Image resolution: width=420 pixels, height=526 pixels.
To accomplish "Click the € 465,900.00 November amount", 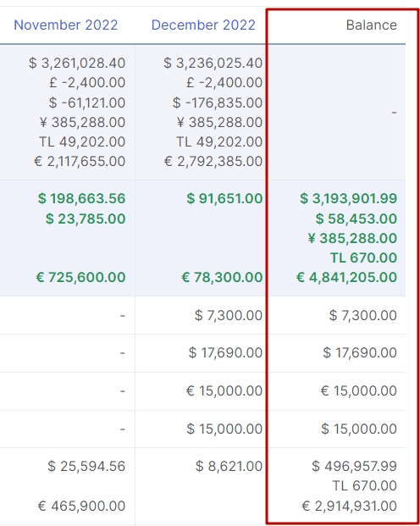I will [81, 506].
